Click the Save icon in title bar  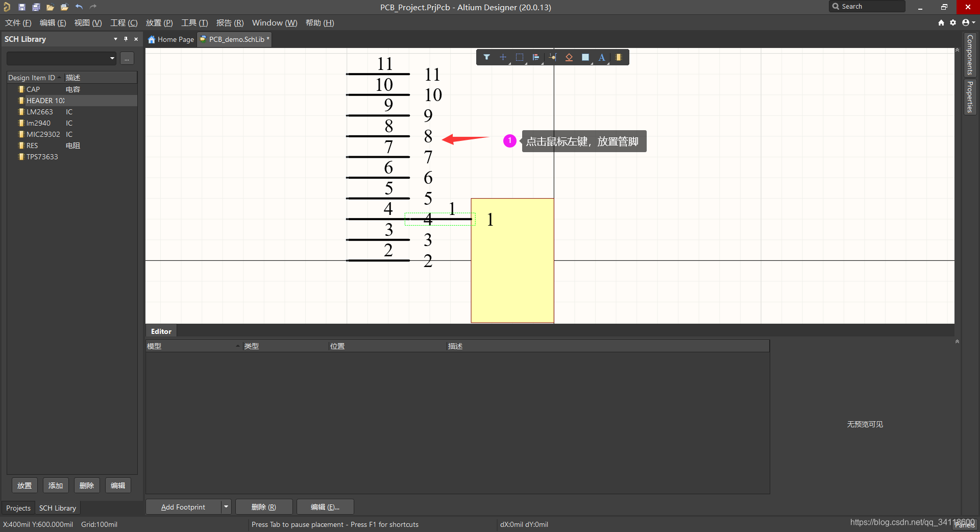(x=21, y=7)
